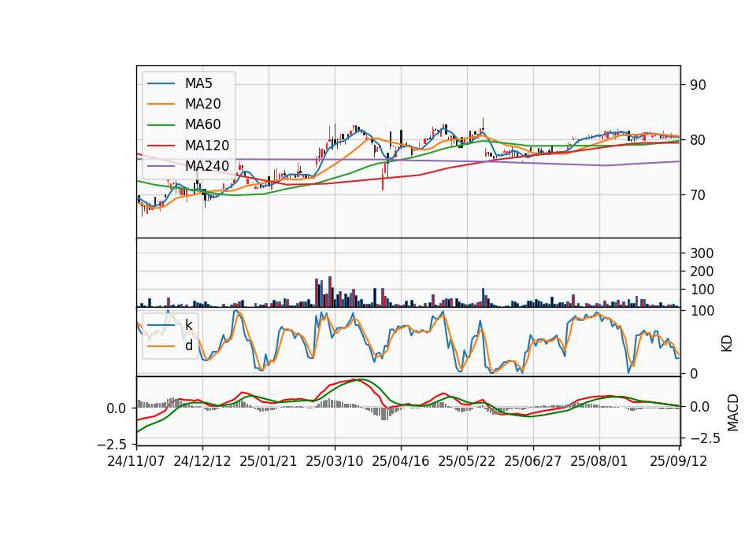Click the MA20 legend label

click(202, 104)
